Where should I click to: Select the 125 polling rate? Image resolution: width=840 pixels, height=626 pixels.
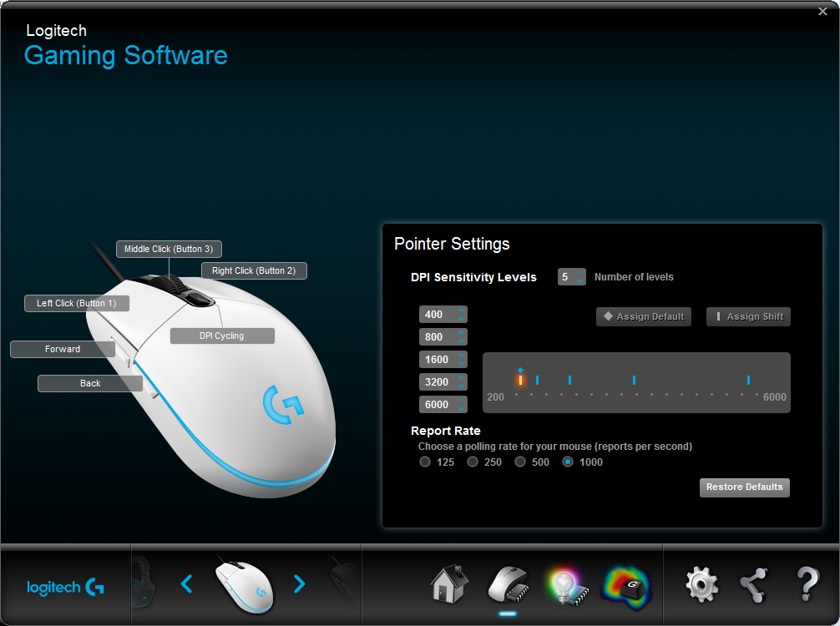coord(424,462)
